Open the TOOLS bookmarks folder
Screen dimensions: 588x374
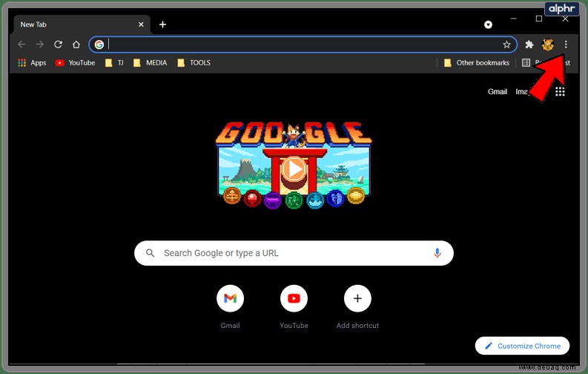click(x=194, y=62)
